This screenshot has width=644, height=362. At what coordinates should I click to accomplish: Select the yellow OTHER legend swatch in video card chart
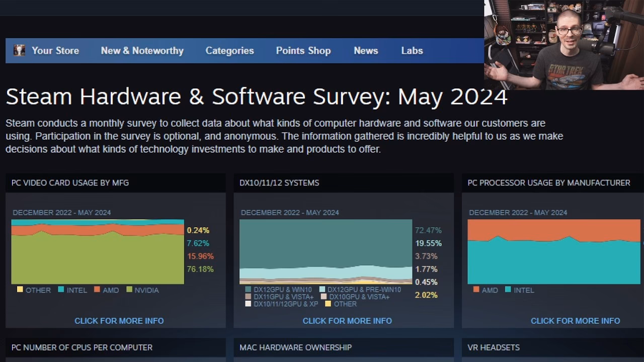tap(20, 289)
